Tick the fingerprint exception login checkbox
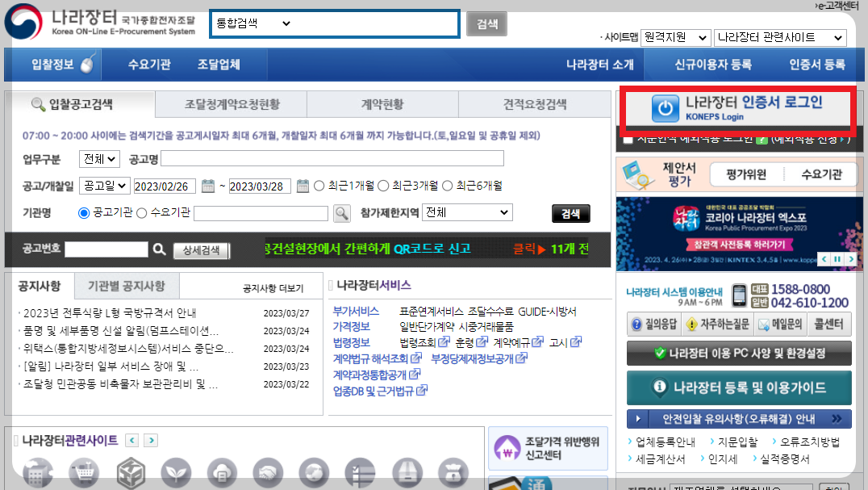The width and height of the screenshot is (868, 490). (628, 139)
